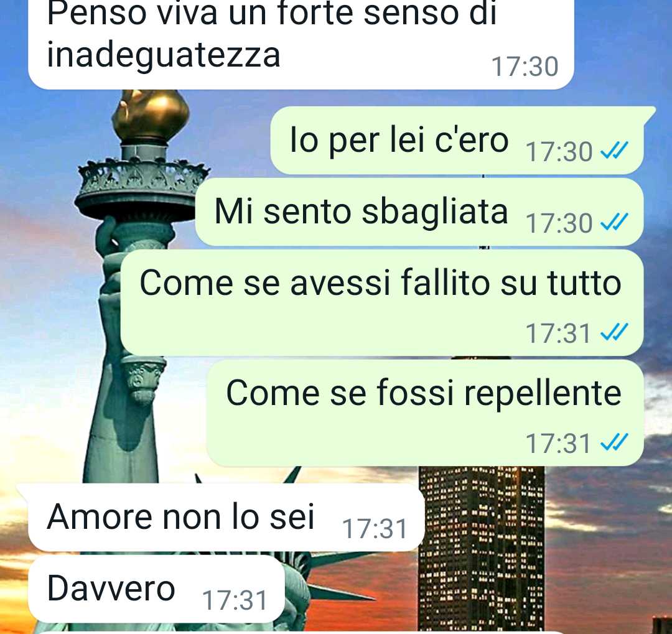Click the 17:31 time under "Come se fossi repellente"
The image size is (672, 634).
pos(558,444)
